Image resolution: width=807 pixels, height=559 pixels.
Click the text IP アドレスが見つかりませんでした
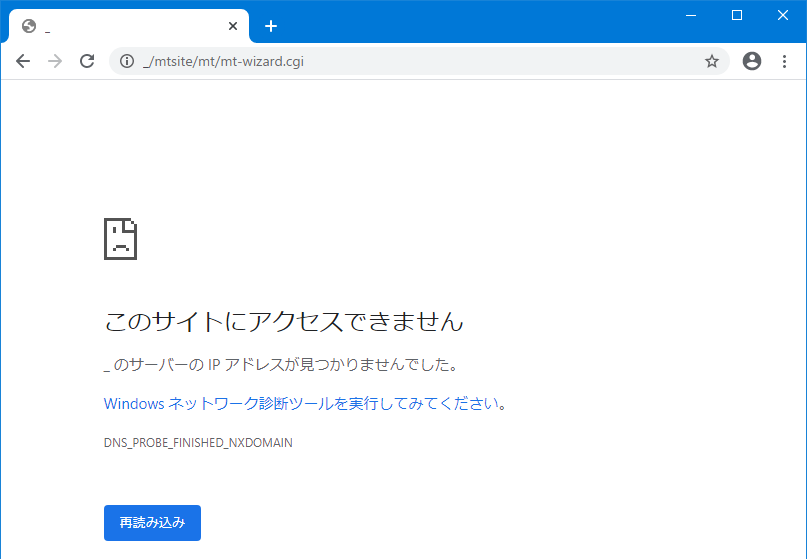click(x=327, y=364)
